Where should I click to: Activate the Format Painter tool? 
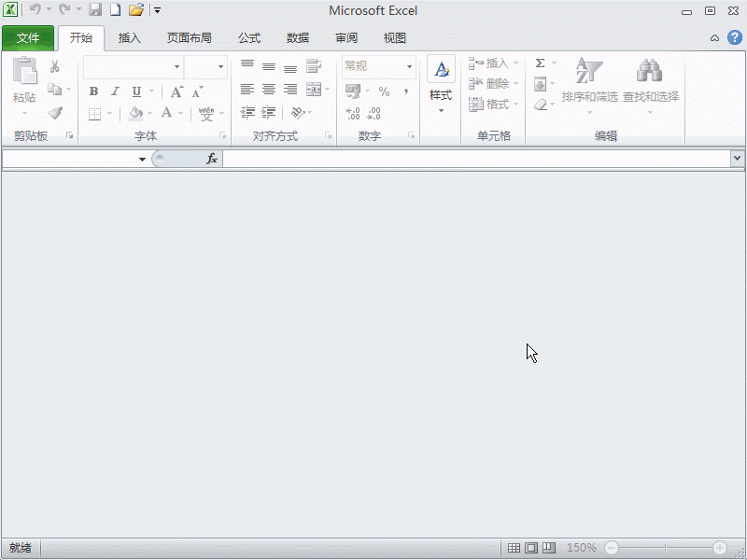54,113
